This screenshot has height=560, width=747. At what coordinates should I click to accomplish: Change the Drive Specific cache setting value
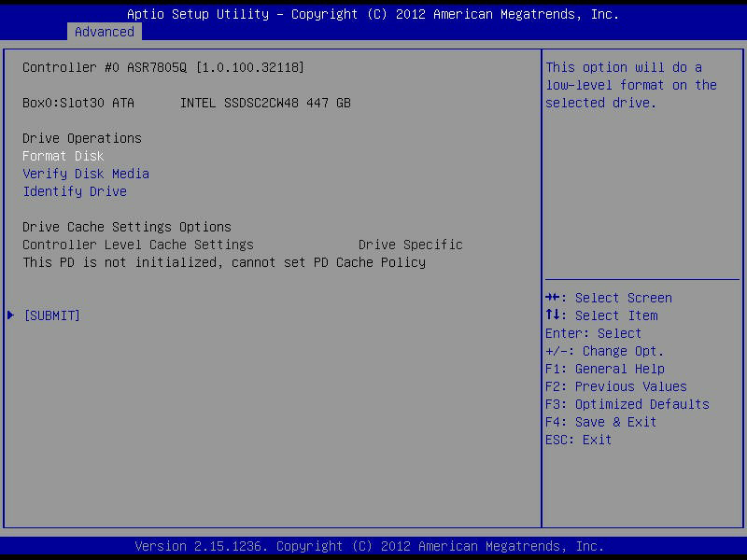pos(410,245)
